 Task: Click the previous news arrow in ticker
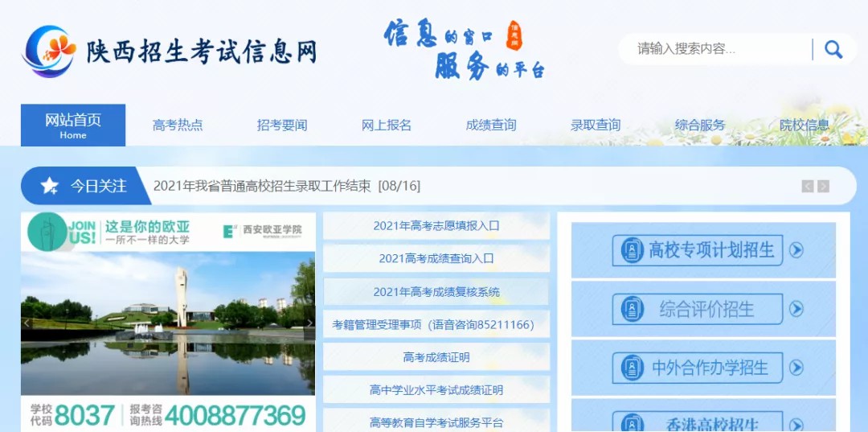coord(808,187)
